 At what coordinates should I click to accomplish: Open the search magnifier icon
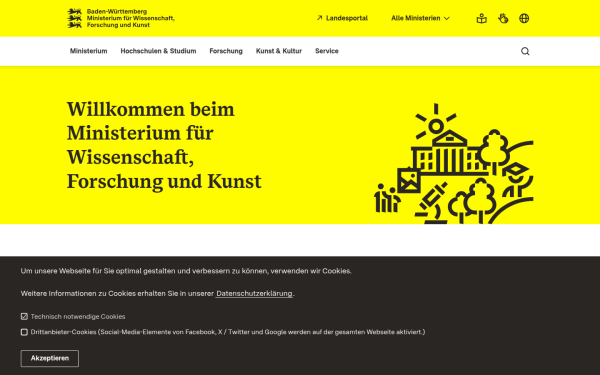coord(525,51)
